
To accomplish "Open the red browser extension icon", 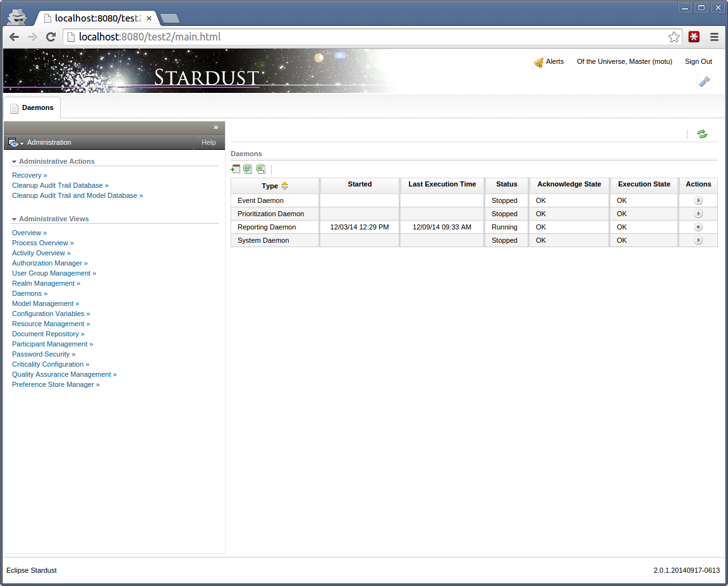I will (x=694, y=37).
